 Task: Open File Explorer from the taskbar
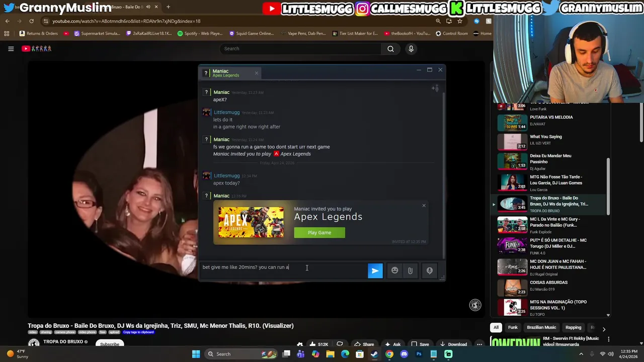[x=330, y=354]
